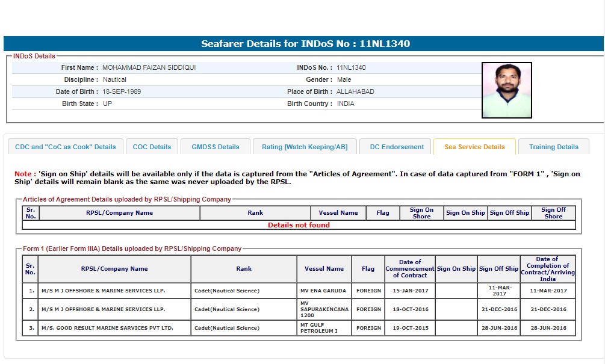
Task: Click the MV ENA GARUDA vessel cell
Action: [x=323, y=291]
